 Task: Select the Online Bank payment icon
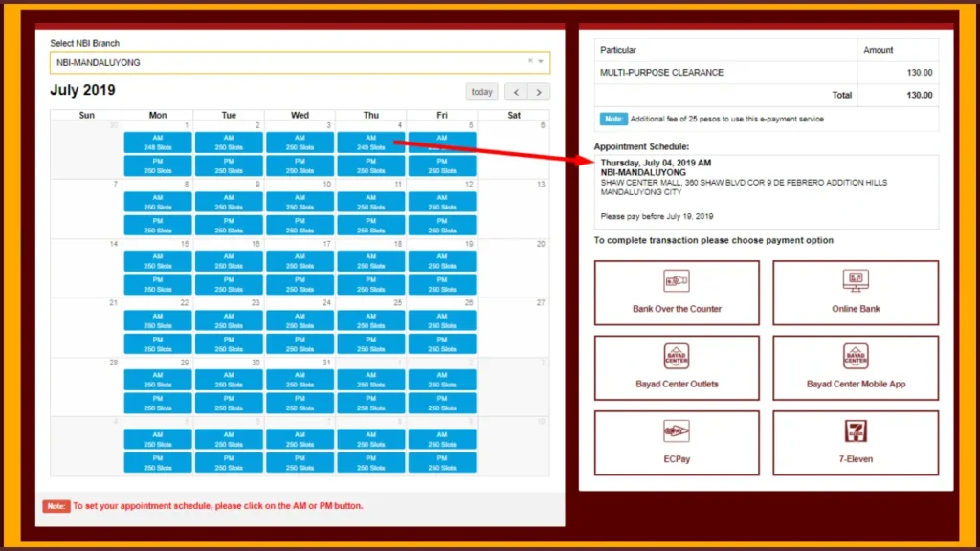[856, 281]
